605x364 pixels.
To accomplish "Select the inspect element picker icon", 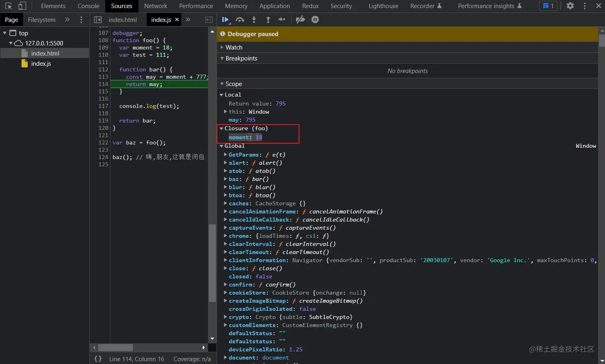I will (x=8, y=6).
